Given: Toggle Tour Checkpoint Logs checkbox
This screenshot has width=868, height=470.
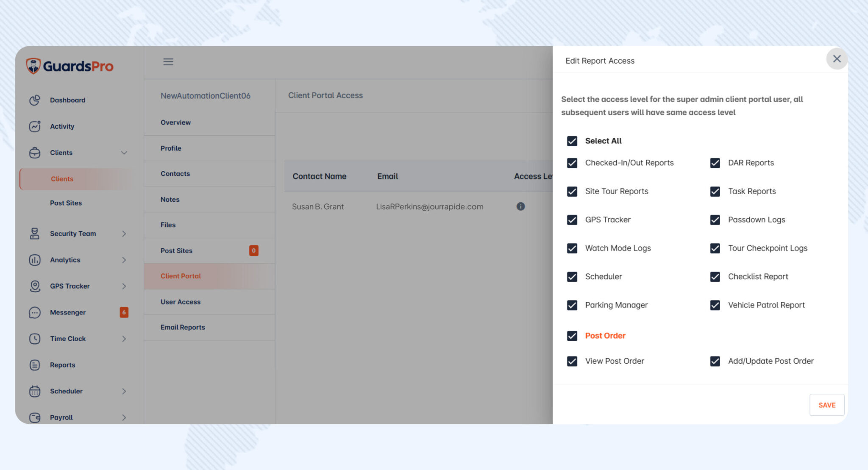Looking at the screenshot, I should coord(715,248).
